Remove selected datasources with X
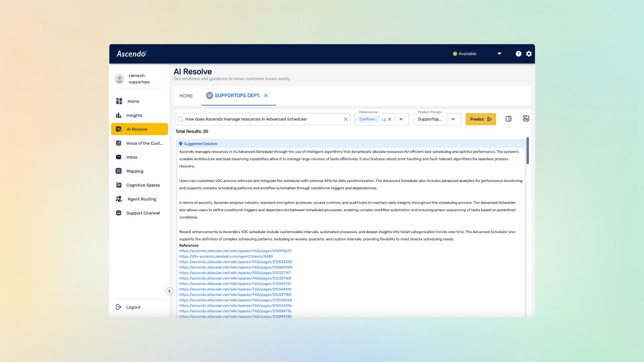Viewport: 644px width, 362px height. coord(390,119)
